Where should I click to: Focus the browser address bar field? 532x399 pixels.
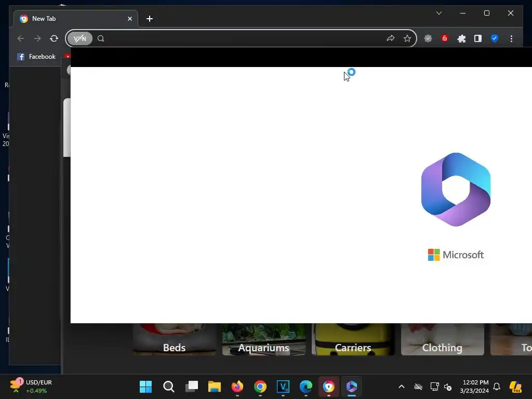[x=241, y=38]
